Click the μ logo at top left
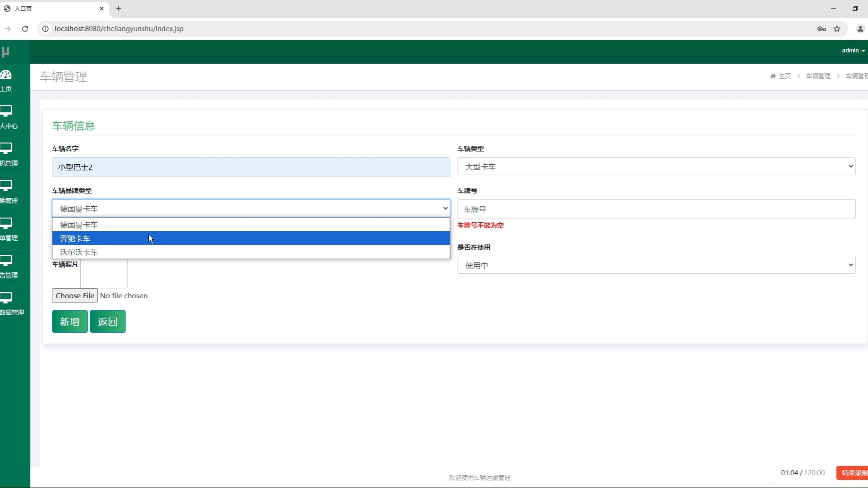 [x=6, y=51]
